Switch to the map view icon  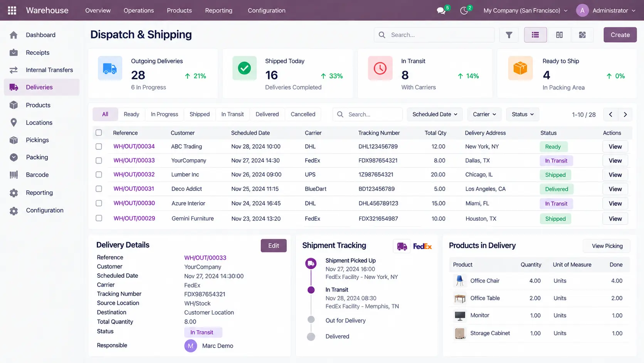582,35
